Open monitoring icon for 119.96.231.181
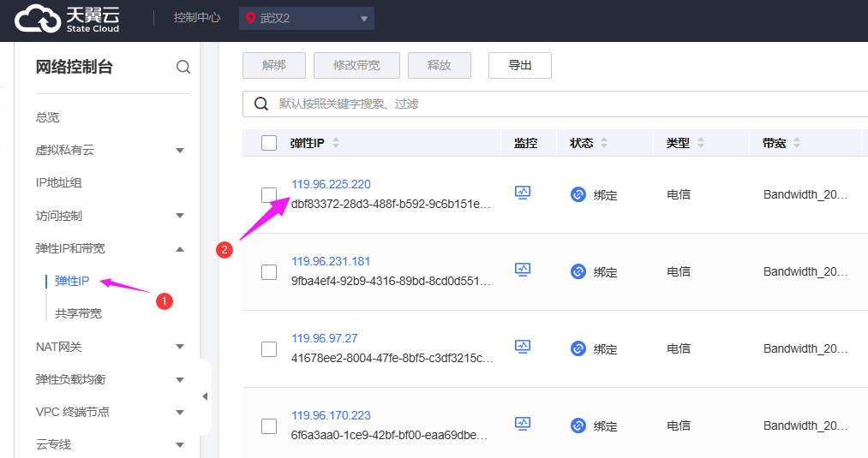The image size is (868, 458). pyautogui.click(x=523, y=270)
